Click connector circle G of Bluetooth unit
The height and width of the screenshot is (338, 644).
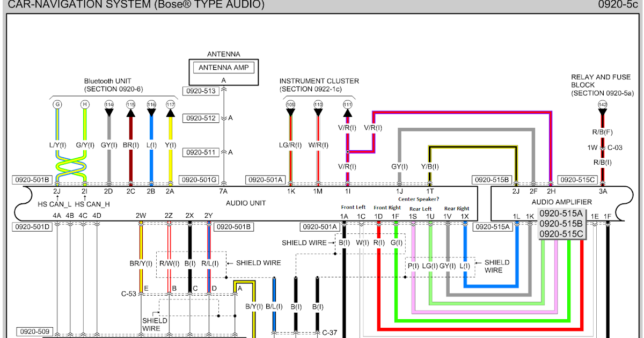click(x=57, y=104)
